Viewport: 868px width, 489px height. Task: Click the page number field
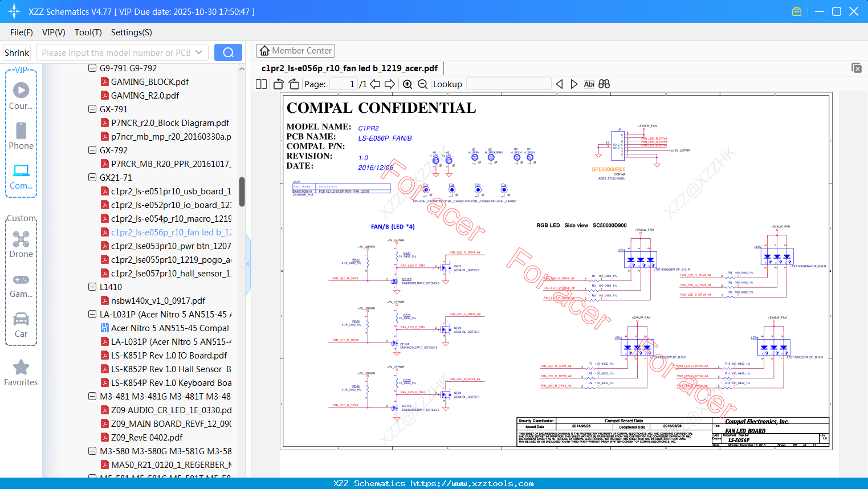pyautogui.click(x=343, y=84)
